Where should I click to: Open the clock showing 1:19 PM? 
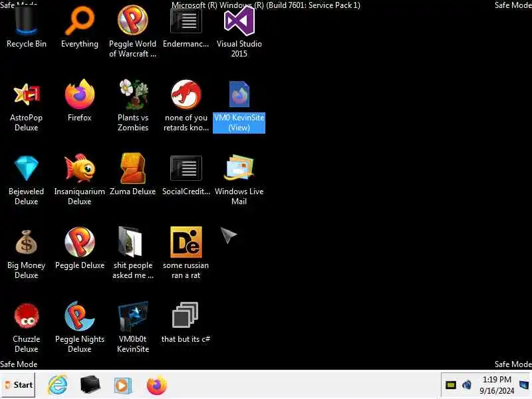click(x=497, y=385)
